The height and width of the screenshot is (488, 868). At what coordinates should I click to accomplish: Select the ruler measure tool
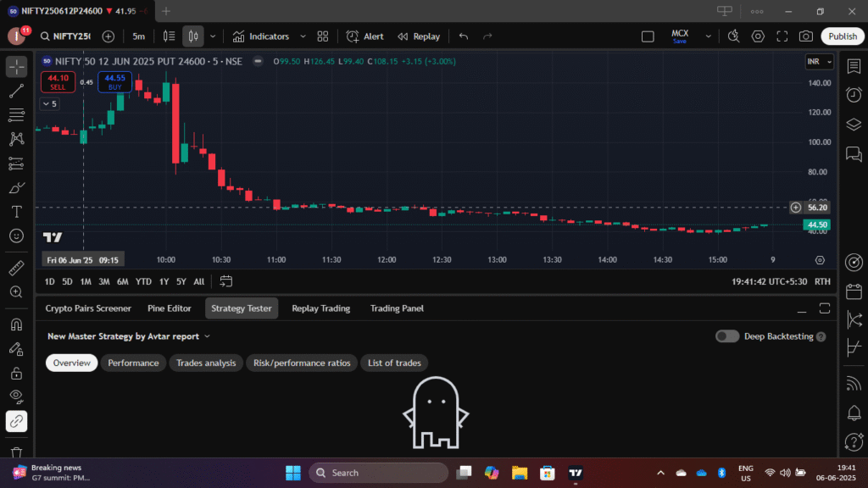click(17, 268)
